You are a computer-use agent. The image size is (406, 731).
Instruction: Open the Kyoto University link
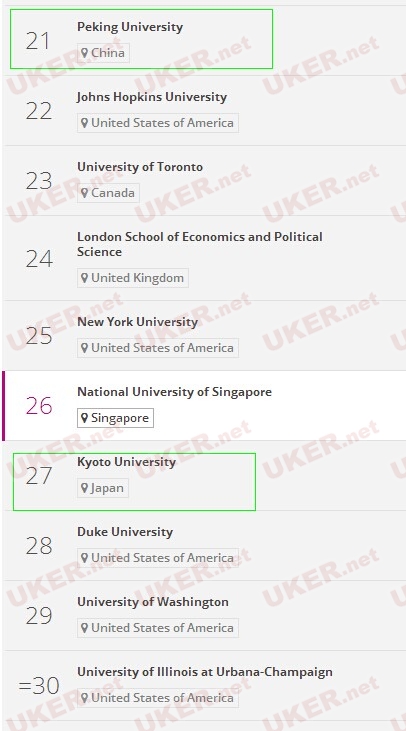[126, 462]
